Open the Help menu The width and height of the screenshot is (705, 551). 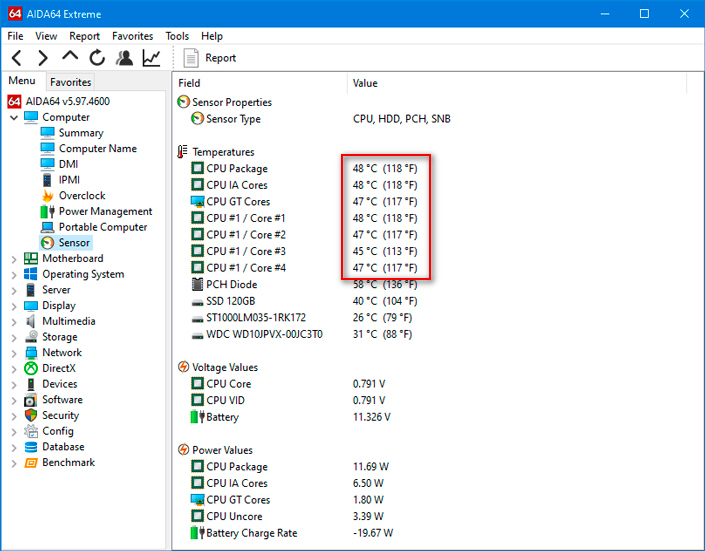pyautogui.click(x=212, y=36)
